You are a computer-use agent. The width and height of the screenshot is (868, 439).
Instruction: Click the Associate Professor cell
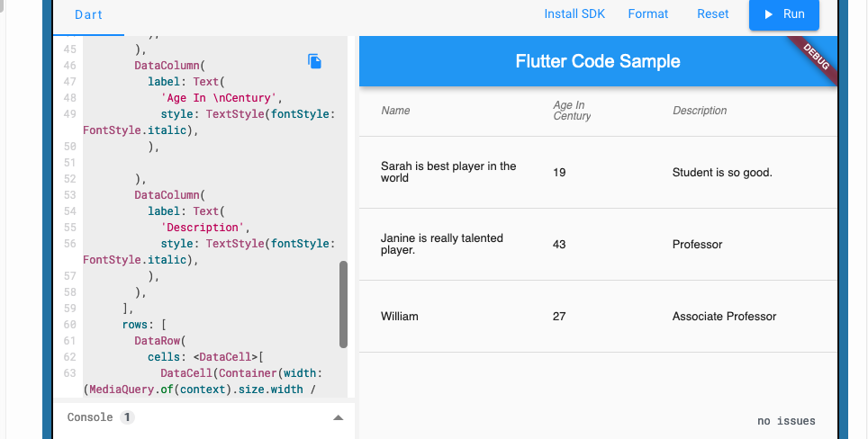pyautogui.click(x=724, y=317)
